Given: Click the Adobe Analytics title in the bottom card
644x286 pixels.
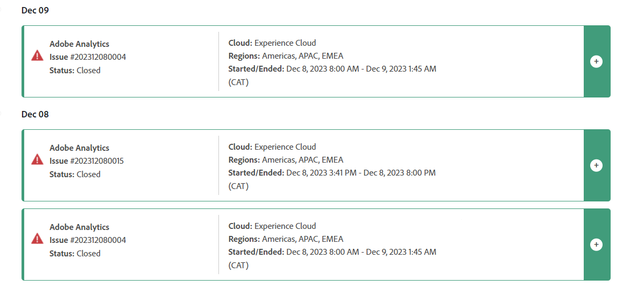Looking at the screenshot, I should (80, 227).
